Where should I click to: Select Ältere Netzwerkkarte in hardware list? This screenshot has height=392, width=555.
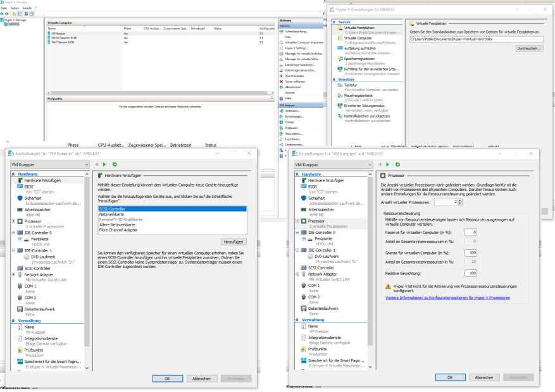[x=172, y=224]
